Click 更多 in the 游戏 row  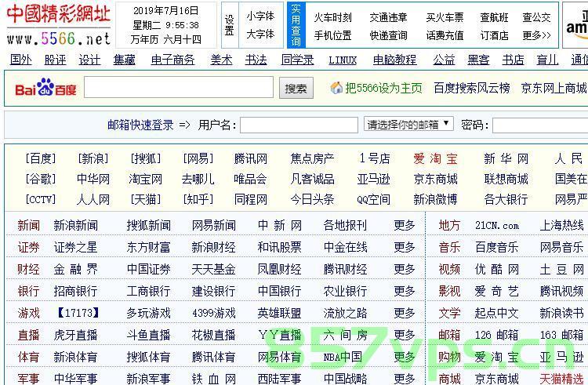point(405,313)
